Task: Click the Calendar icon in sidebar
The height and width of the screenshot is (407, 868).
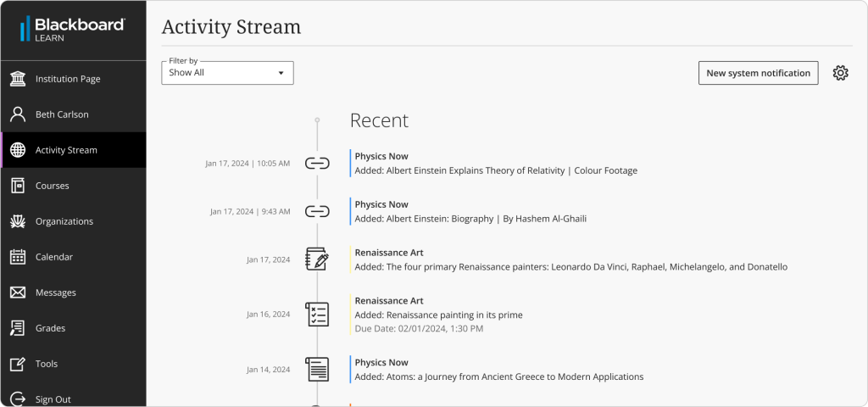Action: tap(17, 257)
